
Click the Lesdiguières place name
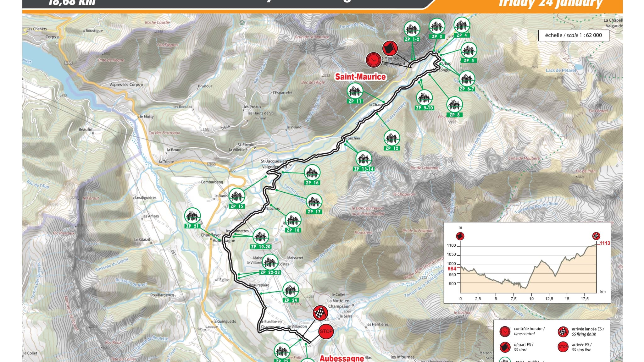coord(146,198)
